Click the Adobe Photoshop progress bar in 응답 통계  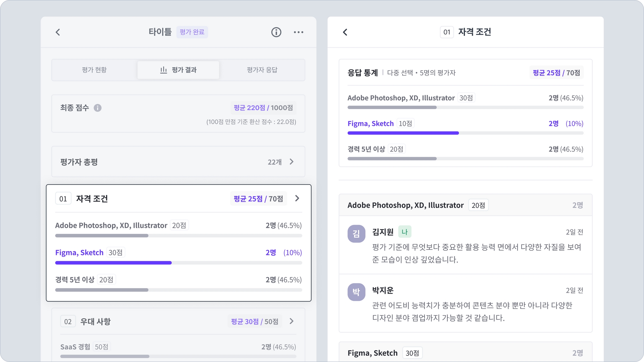(392, 107)
